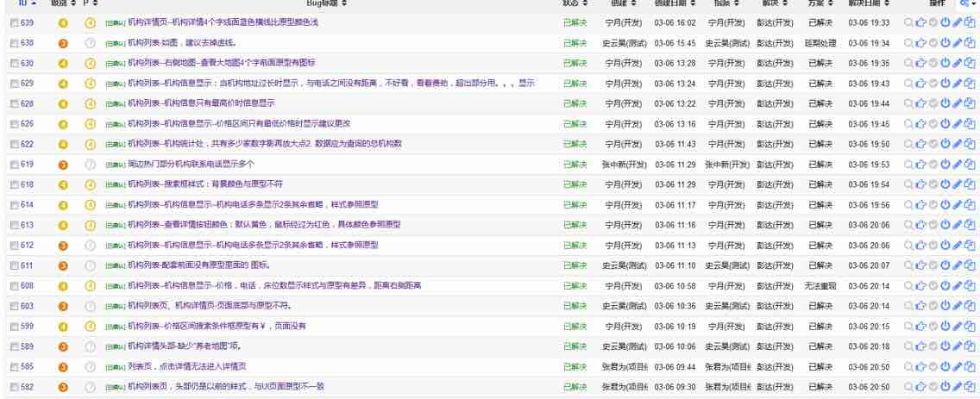Click the priority circle icon for bug 613

pos(90,225)
